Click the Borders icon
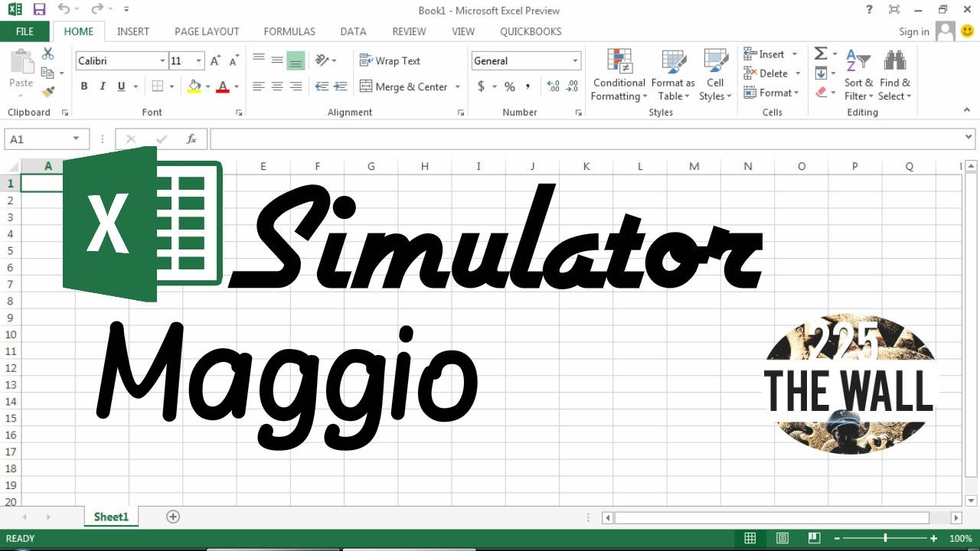 157,86
